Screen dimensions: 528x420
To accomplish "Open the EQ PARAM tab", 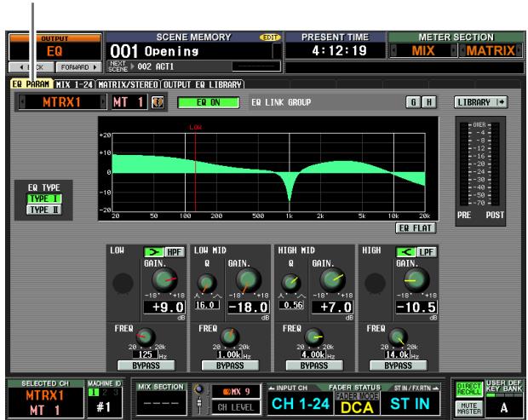I will [31, 84].
